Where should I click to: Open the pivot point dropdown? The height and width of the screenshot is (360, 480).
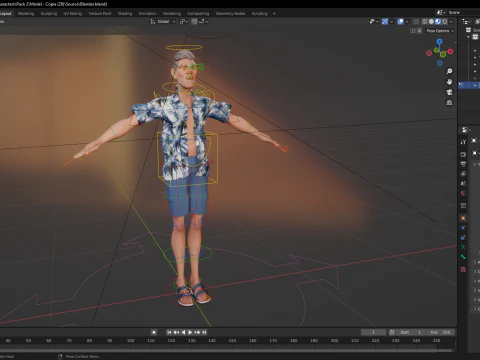(184, 22)
